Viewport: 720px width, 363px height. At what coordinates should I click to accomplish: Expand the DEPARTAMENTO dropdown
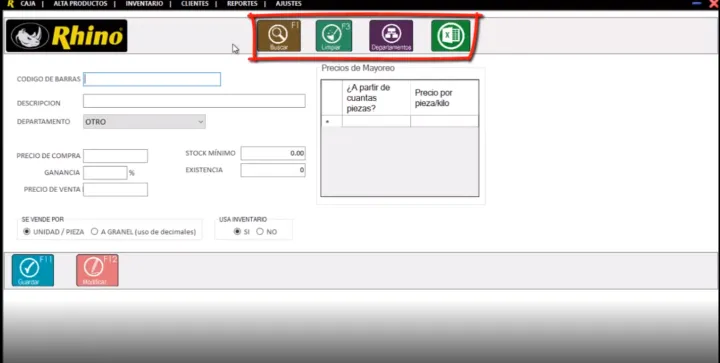pos(144,122)
